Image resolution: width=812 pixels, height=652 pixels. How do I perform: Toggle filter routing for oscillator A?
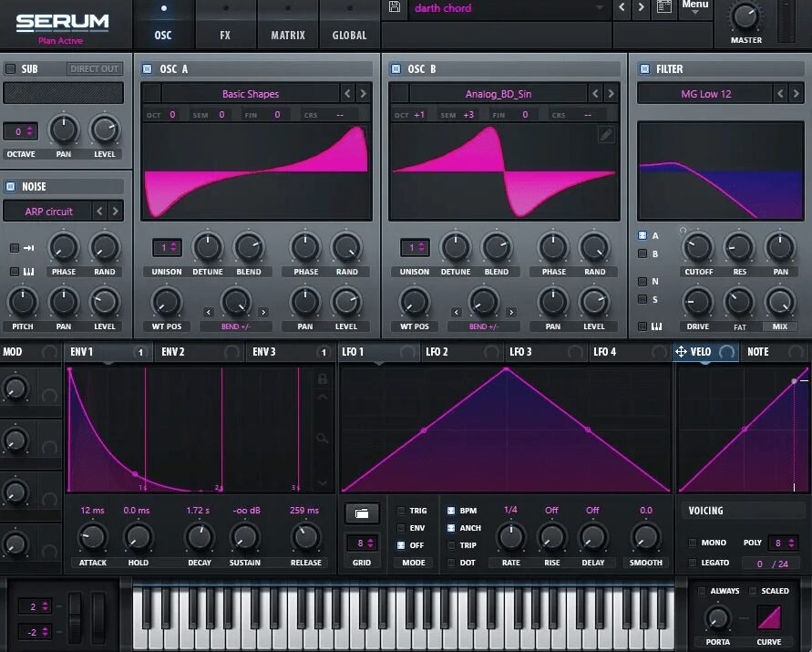point(642,235)
